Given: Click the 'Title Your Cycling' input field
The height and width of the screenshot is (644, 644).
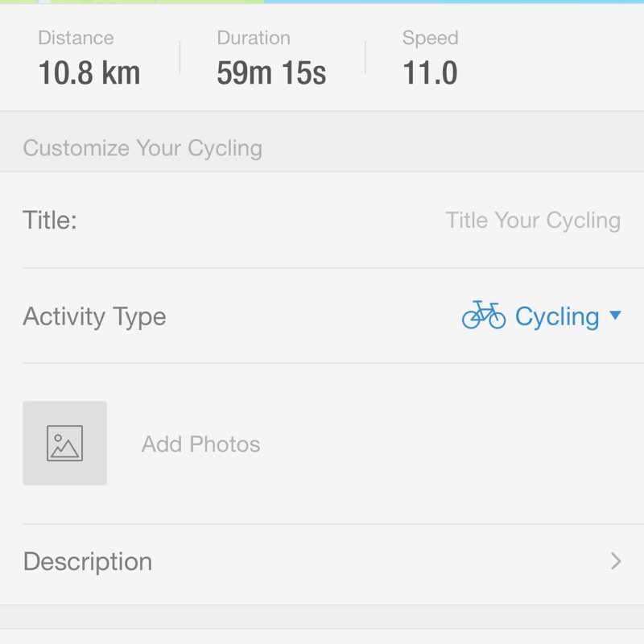Looking at the screenshot, I should 533,221.
